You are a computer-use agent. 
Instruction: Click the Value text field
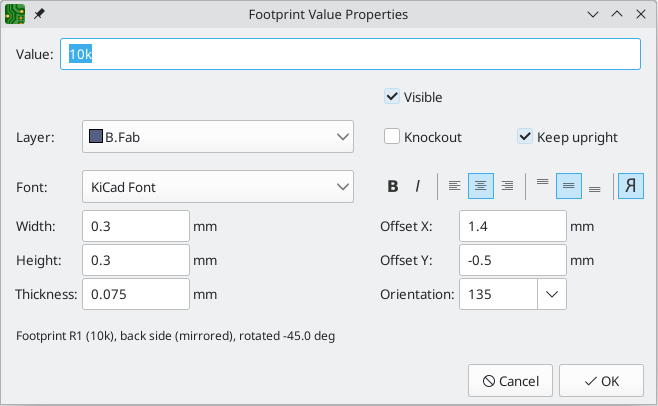(x=350, y=54)
